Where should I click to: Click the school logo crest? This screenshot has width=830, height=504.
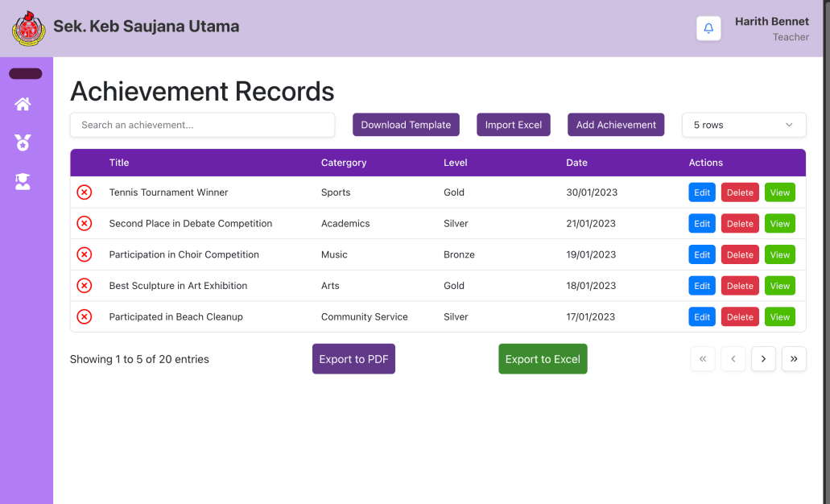coord(29,28)
